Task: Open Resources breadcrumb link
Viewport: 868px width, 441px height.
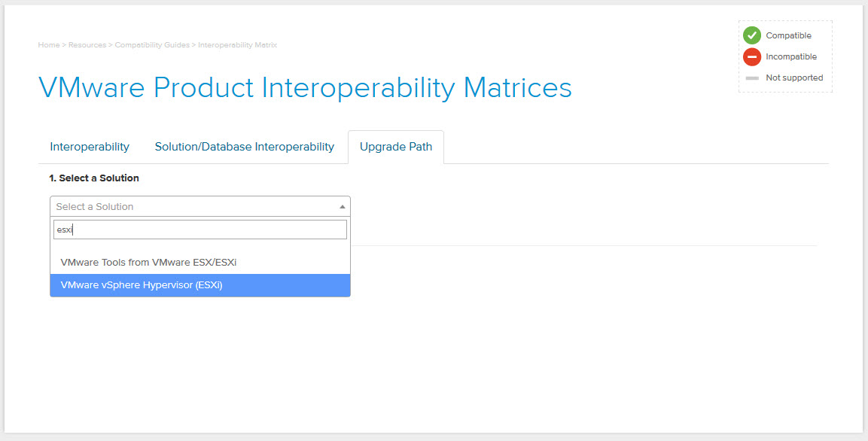Action: pos(87,45)
